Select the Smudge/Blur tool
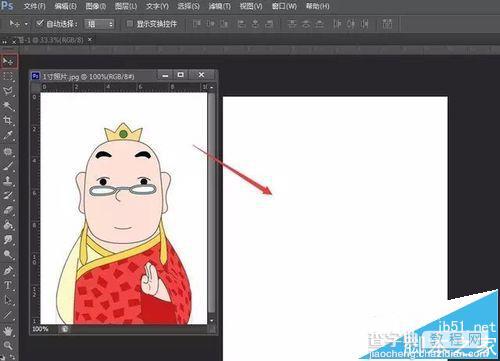500x361 pixels. coord(8,240)
